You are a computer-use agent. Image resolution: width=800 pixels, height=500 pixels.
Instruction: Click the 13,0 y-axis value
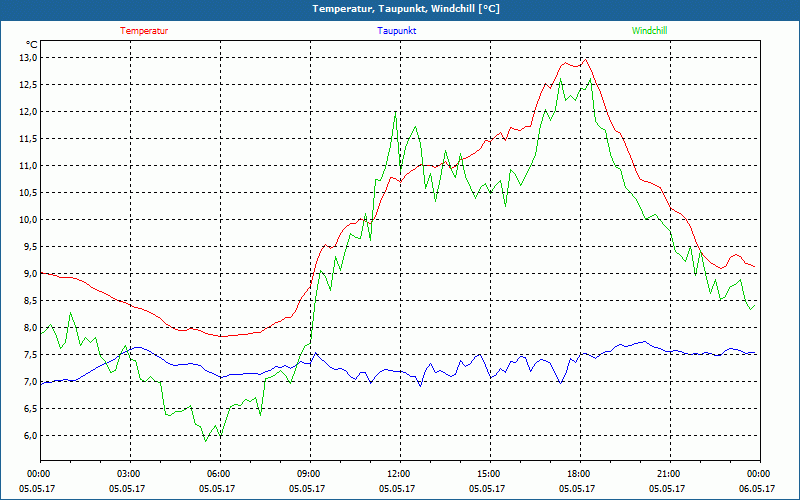point(29,58)
